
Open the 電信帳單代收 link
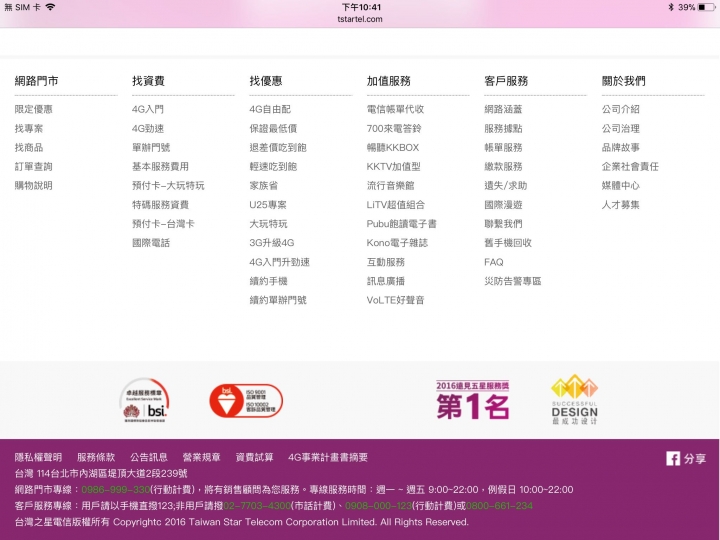point(395,109)
